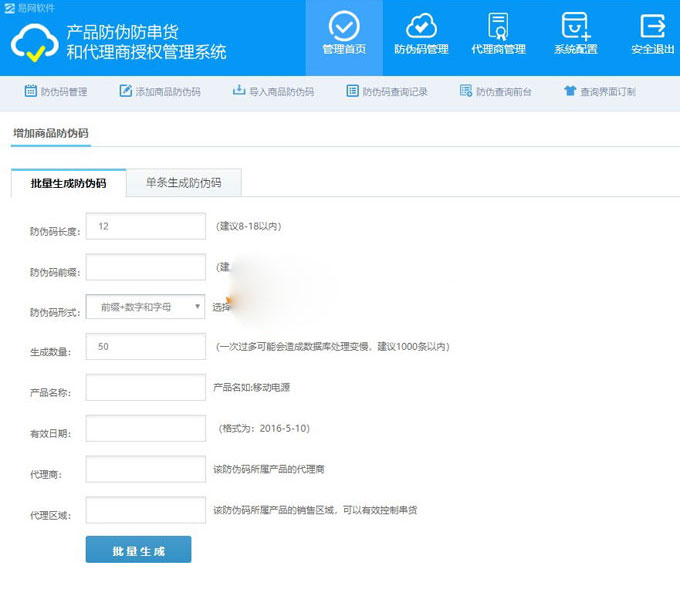Image resolution: width=680 pixels, height=595 pixels.
Task: Click the cloud logo in header
Action: [34, 40]
